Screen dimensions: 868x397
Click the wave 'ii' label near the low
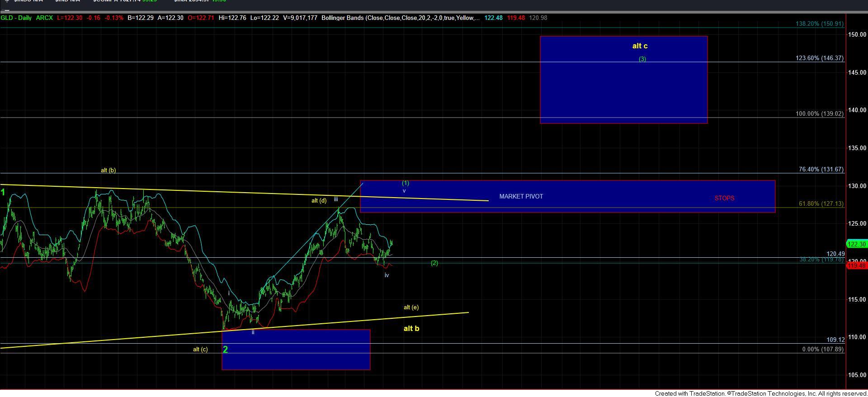[253, 332]
